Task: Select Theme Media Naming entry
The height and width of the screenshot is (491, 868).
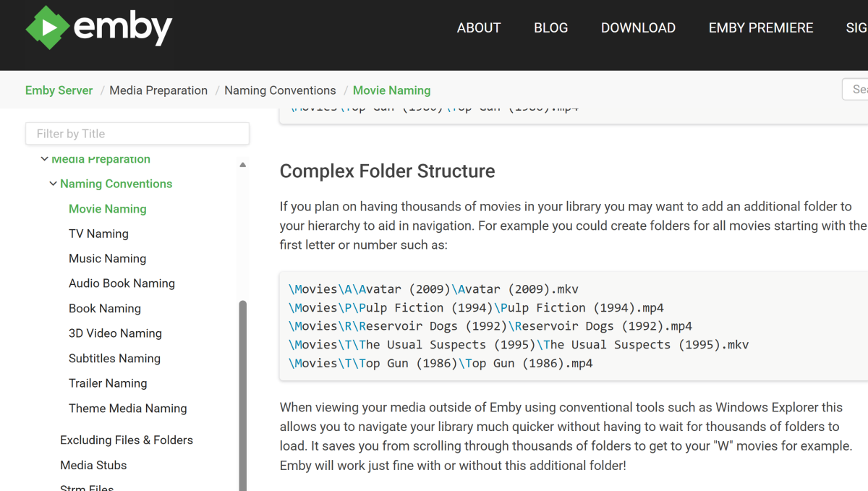Action: (x=127, y=408)
